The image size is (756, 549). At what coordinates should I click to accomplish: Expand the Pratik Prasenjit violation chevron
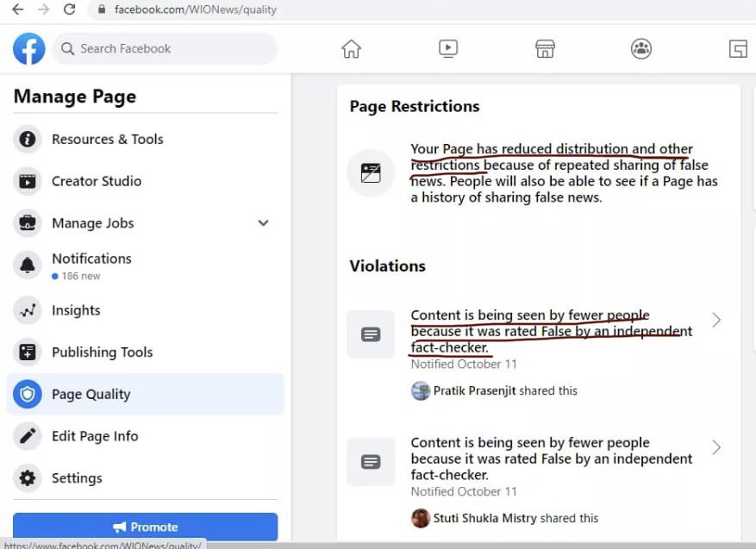point(716,320)
